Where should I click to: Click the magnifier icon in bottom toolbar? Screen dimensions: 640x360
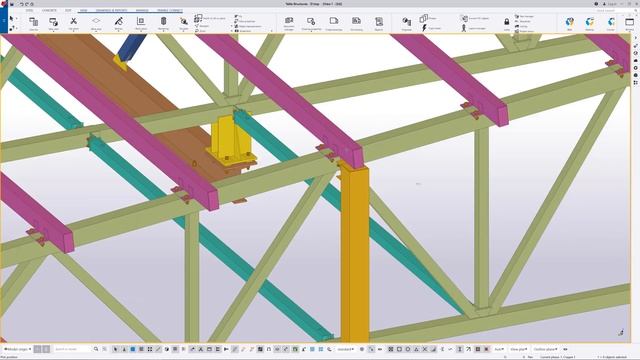(x=96, y=349)
